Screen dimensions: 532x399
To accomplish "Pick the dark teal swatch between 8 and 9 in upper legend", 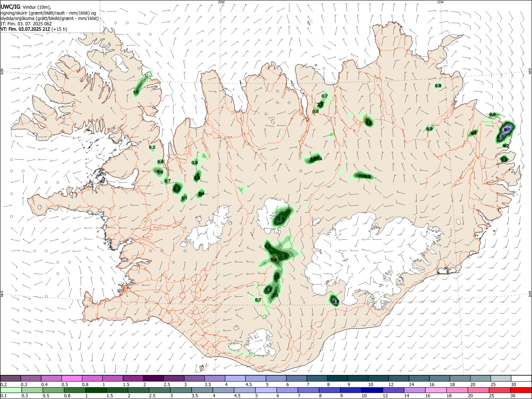I will 337,378.
